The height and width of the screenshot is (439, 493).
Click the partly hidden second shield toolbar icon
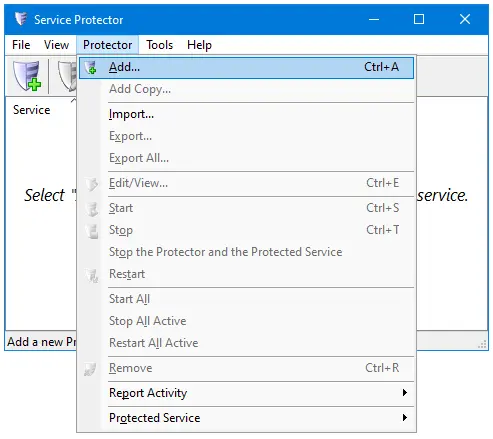tap(68, 76)
